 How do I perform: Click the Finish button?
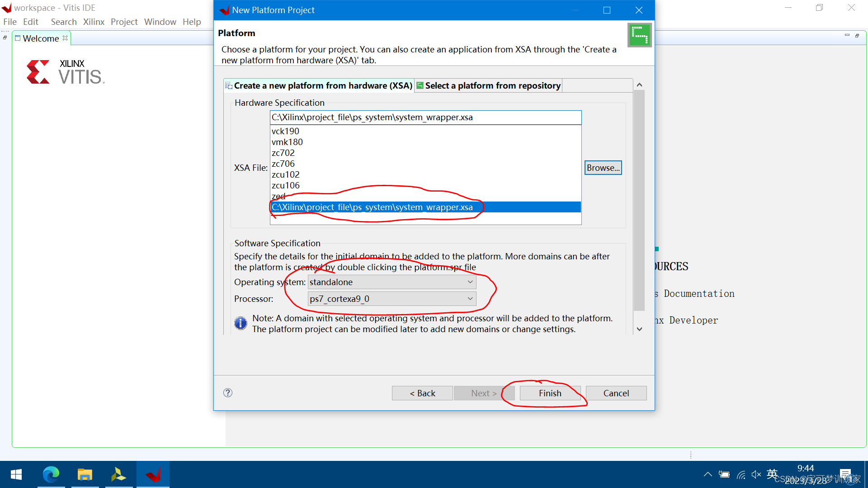tap(550, 393)
